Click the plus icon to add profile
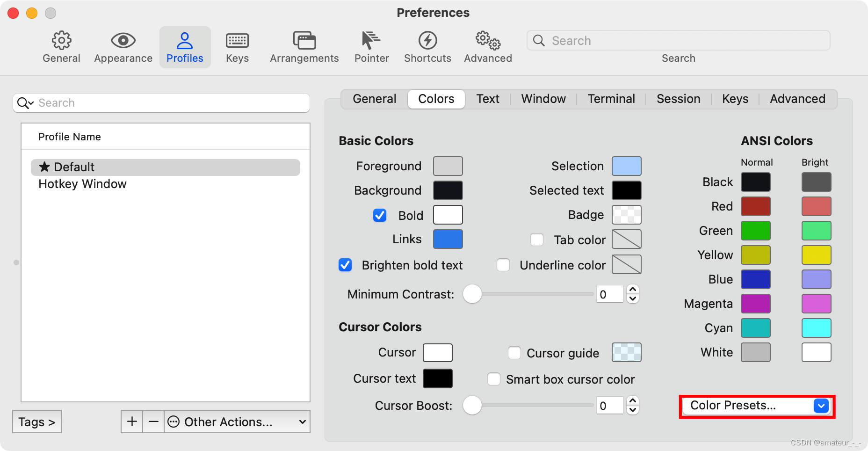The image size is (868, 451). point(132,422)
